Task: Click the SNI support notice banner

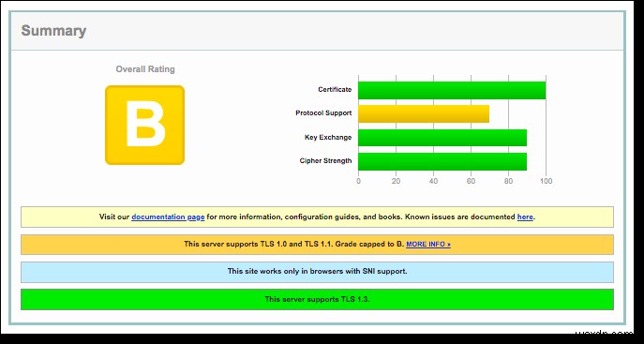Action: coord(317,272)
